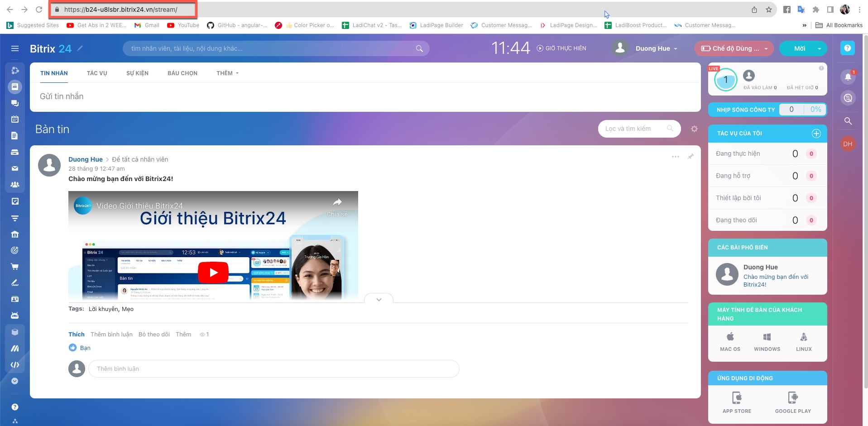This screenshot has width=868, height=426.
Task: Open the hamburger menu beside the Bitrix24 logo
Action: coord(15,48)
